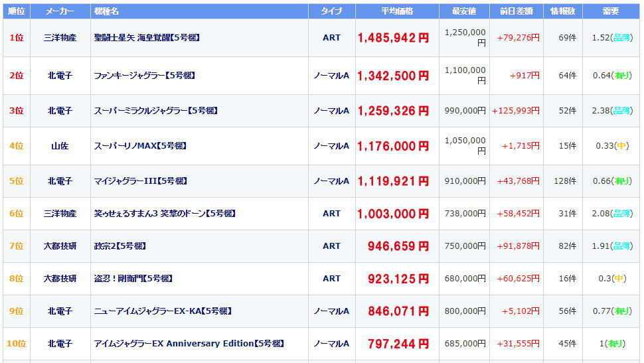Viewport: 644px width, 363px height.
Task: Click maker 北電子 in マイジャグラーIII row
Action: point(60,181)
